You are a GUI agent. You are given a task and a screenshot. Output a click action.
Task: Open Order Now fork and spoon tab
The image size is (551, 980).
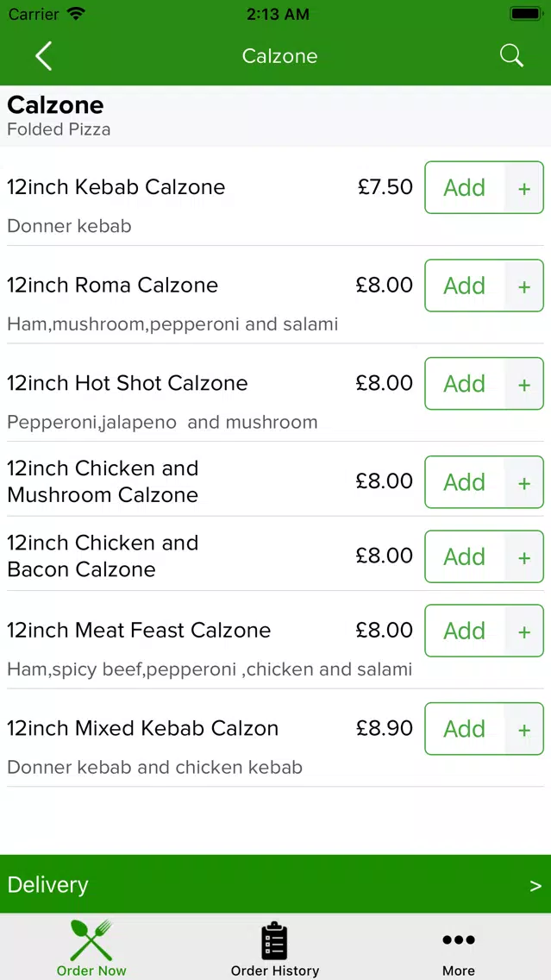[91, 947]
